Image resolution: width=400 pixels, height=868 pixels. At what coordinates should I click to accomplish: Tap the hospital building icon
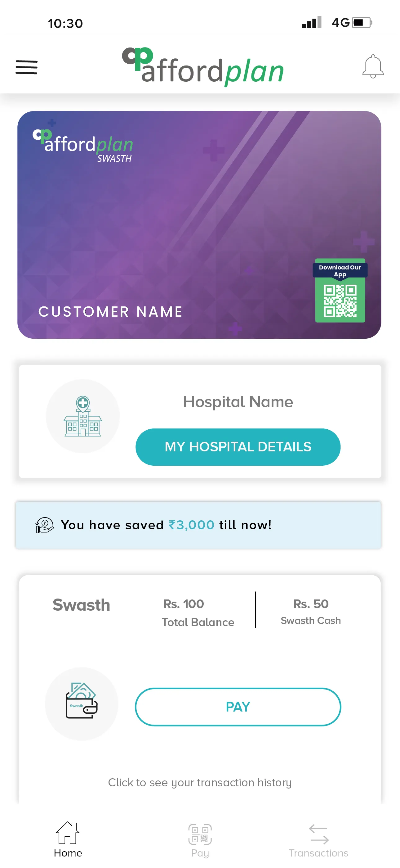coord(83,416)
